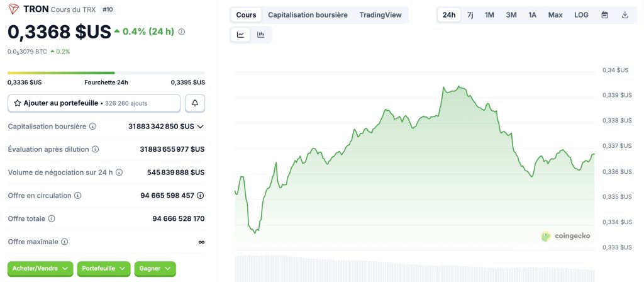This screenshot has width=644, height=282.
Task: Open the calendar date range icon
Action: tap(604, 14)
